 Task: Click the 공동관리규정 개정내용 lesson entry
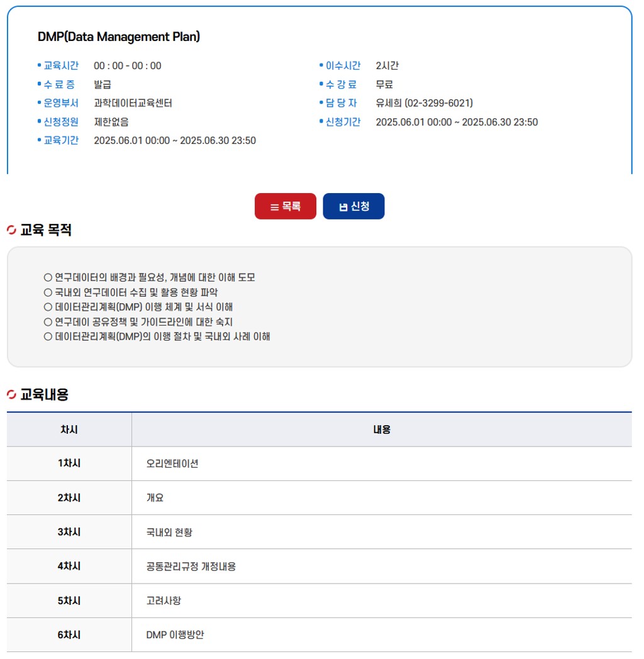point(191,566)
